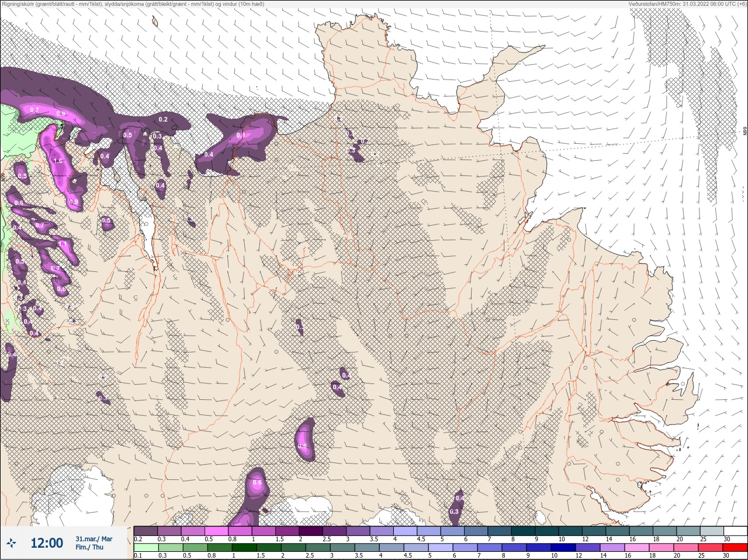Pick the white swatch ending the upper legend
Image resolution: width=748 pixels, height=560 pixels.
(x=735, y=531)
